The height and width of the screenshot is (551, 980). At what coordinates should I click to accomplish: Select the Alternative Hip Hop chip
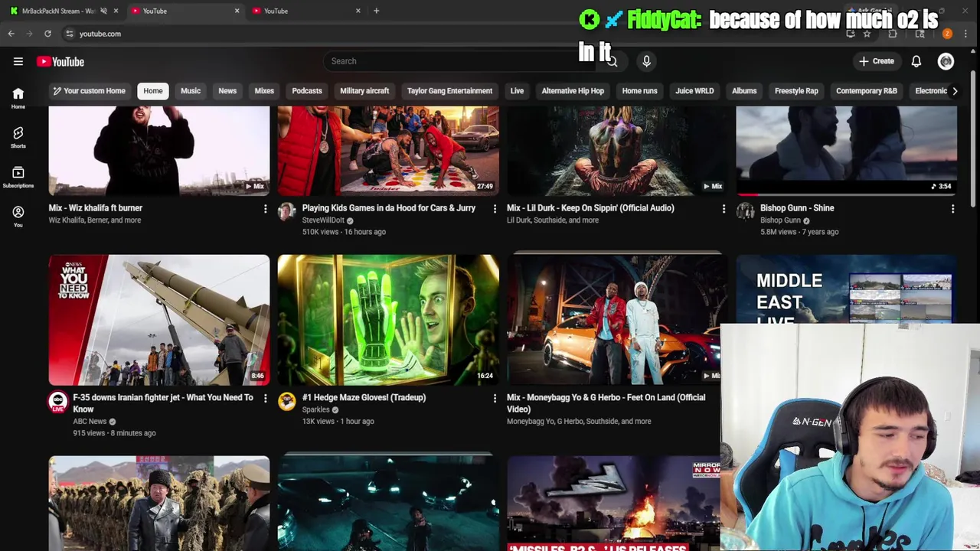click(573, 91)
